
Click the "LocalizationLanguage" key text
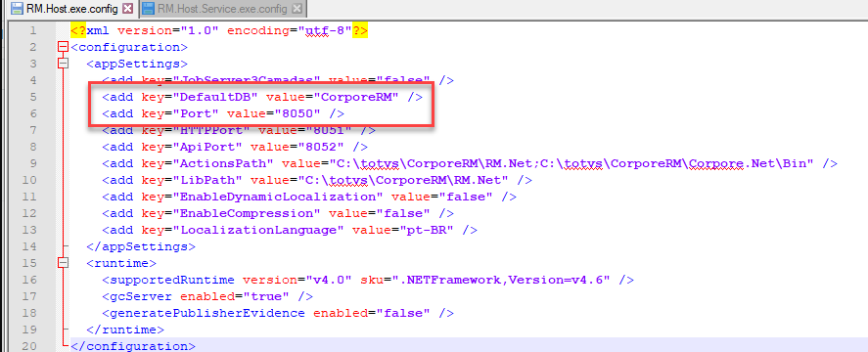click(259, 230)
